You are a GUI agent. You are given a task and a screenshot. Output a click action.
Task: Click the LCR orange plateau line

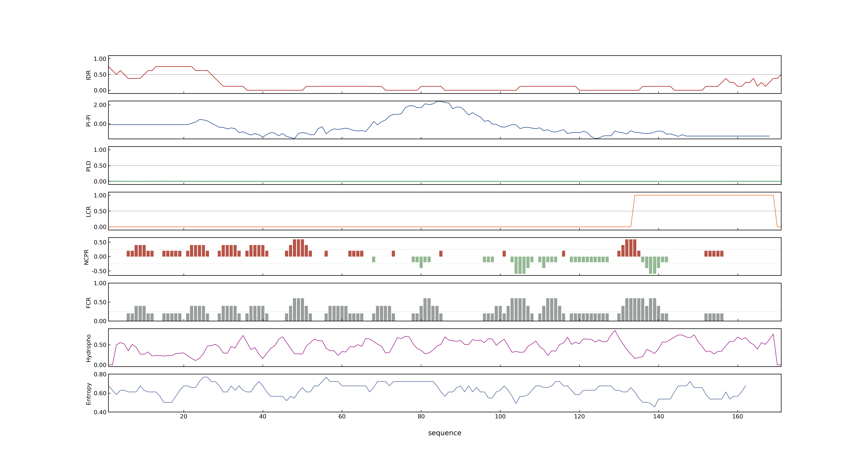704,195
